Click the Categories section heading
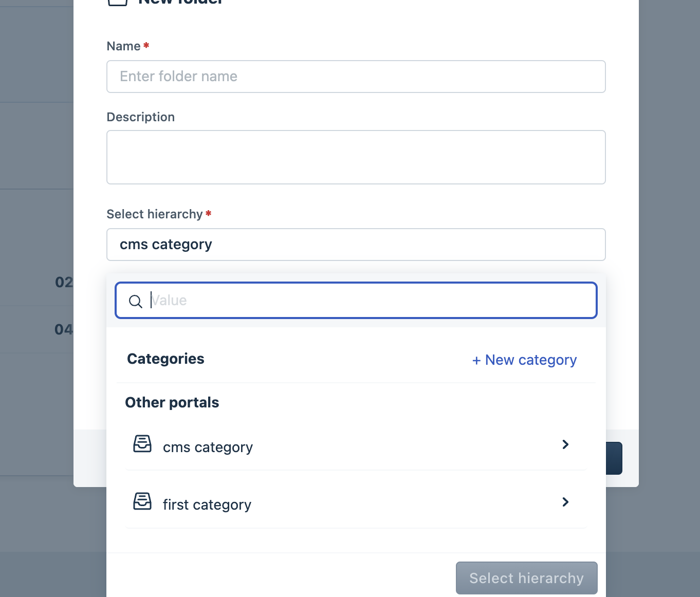This screenshot has width=700, height=597. tap(165, 359)
